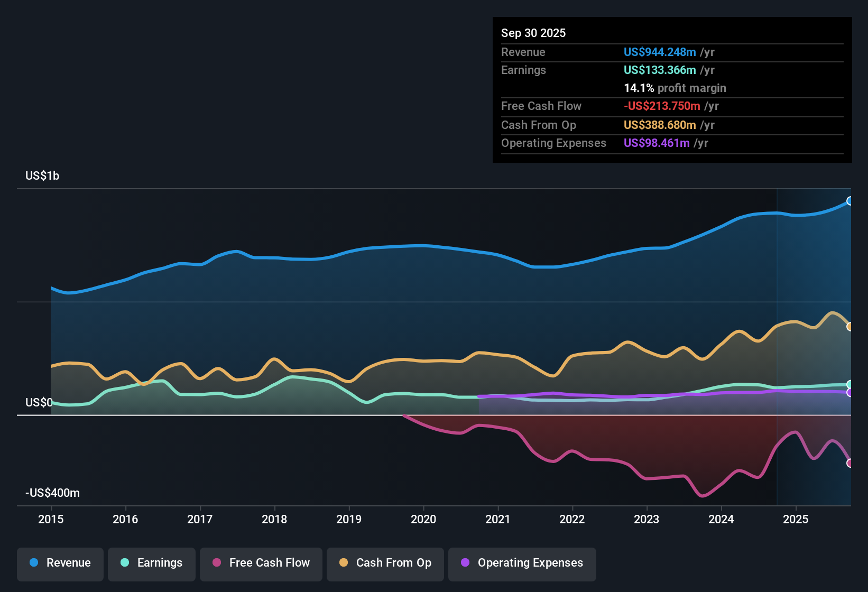Toggle the Operating Expenses series visibility
868x592 pixels.
pos(522,563)
